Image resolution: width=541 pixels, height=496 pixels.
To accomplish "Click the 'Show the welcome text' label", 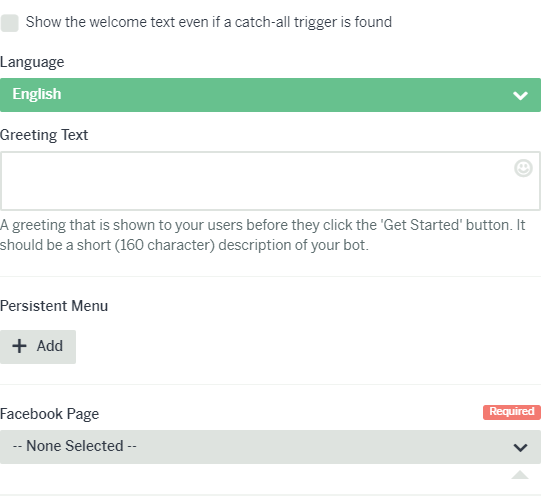I will coord(209,22).
